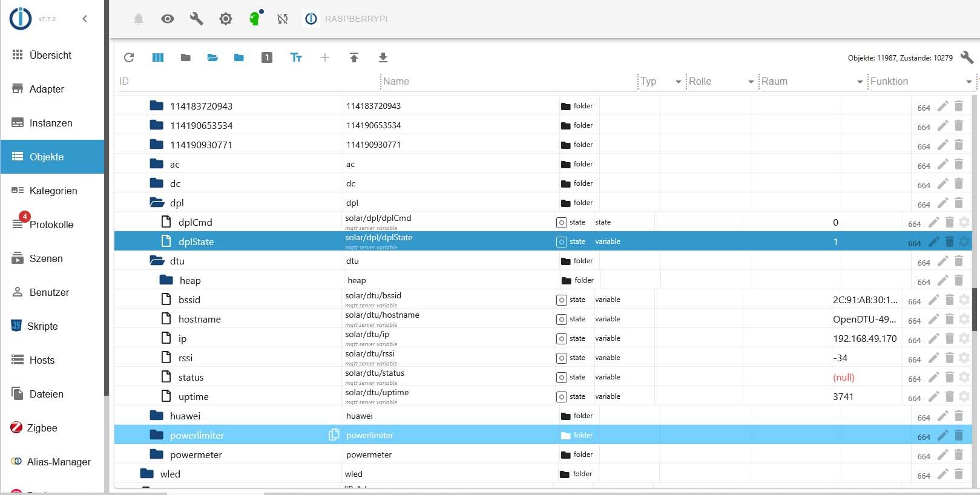
Task: Click the upload objects arrow icon
Action: (x=354, y=57)
